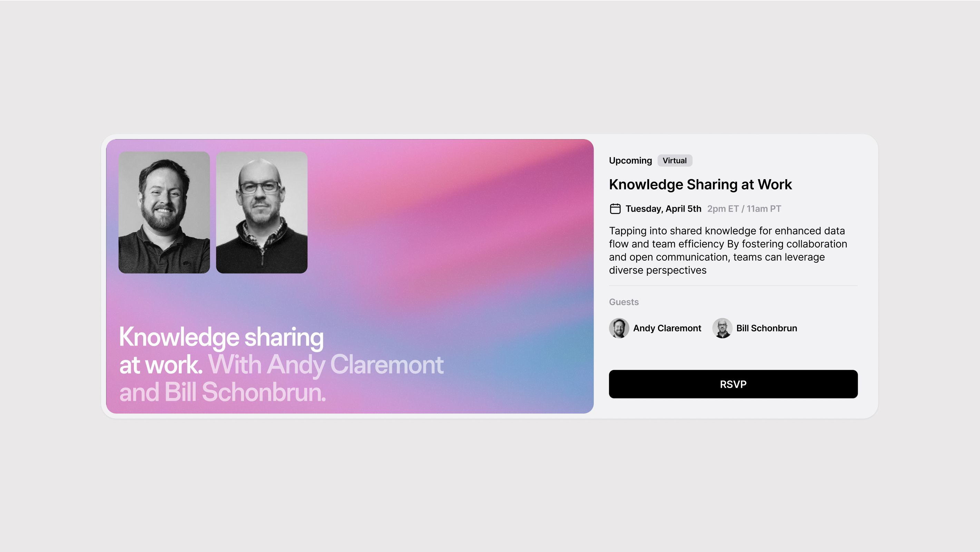Click the and Bill Schonbrun banner text
This screenshot has width=980, height=552.
pyautogui.click(x=223, y=392)
